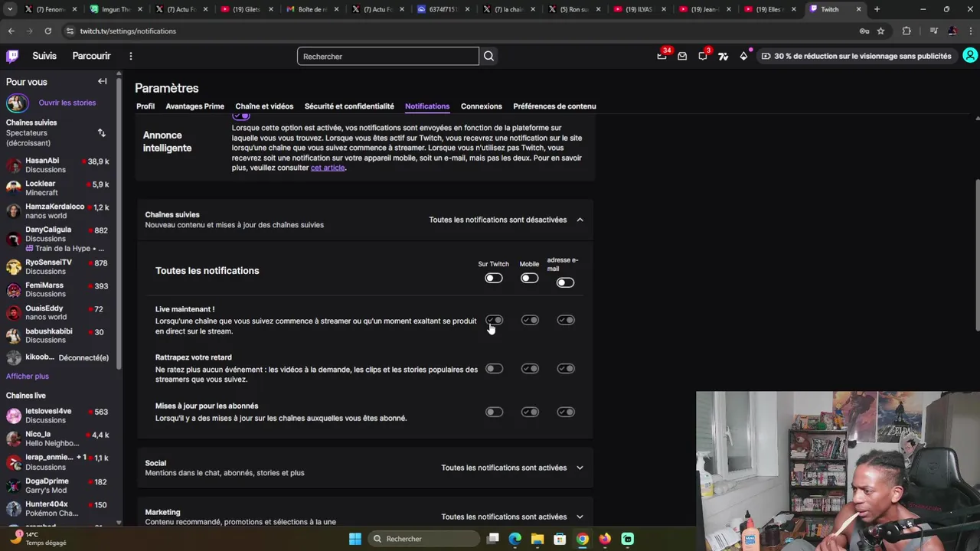
Task: Toggle Mises à jour abonnés e-mail switch
Action: [566, 412]
